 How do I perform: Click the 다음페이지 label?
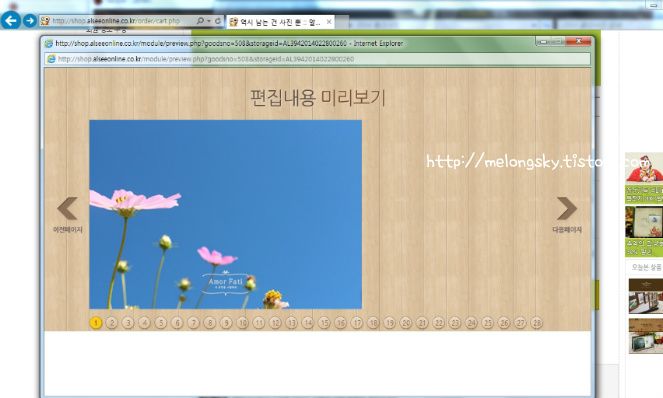tap(567, 230)
